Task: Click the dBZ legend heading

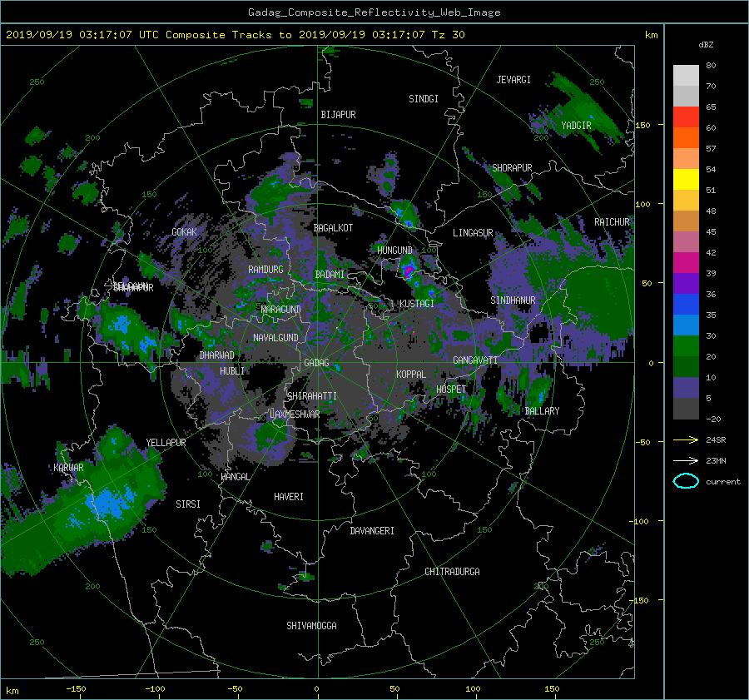Action: [706, 45]
